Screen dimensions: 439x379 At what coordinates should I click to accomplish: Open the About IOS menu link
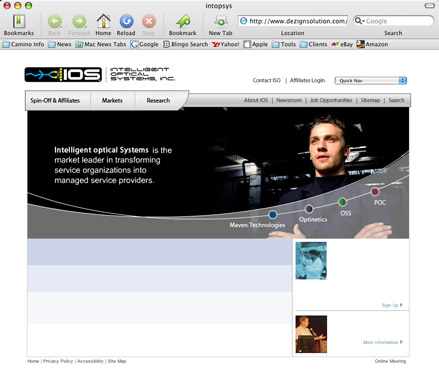(256, 100)
